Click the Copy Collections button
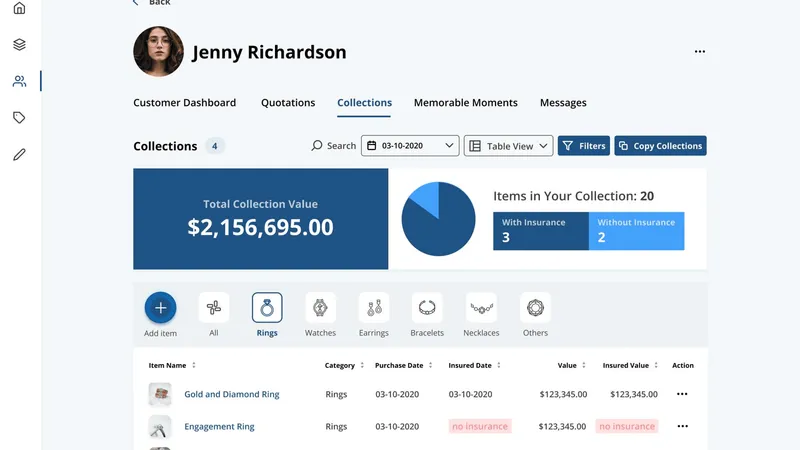Viewport: 800px width, 450px height. click(660, 145)
